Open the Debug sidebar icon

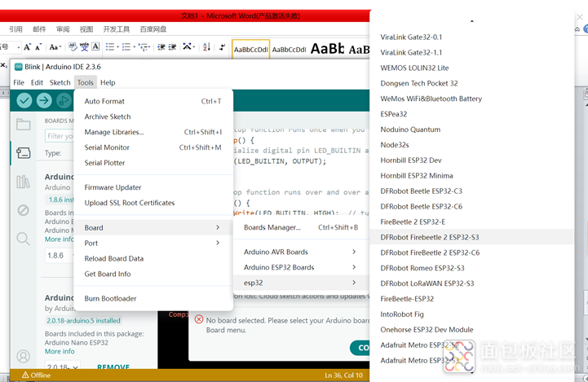pos(23,210)
